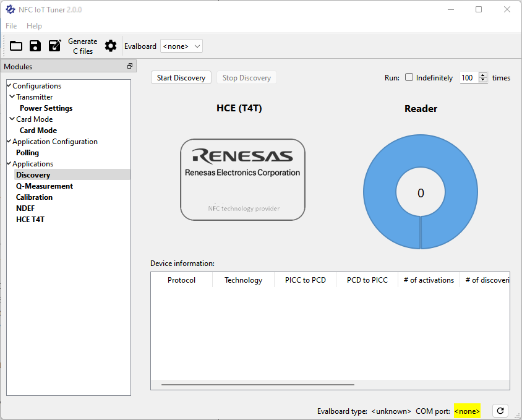Image resolution: width=522 pixels, height=420 pixels.
Task: Enable the Indefinitely run checkbox
Action: coord(409,77)
